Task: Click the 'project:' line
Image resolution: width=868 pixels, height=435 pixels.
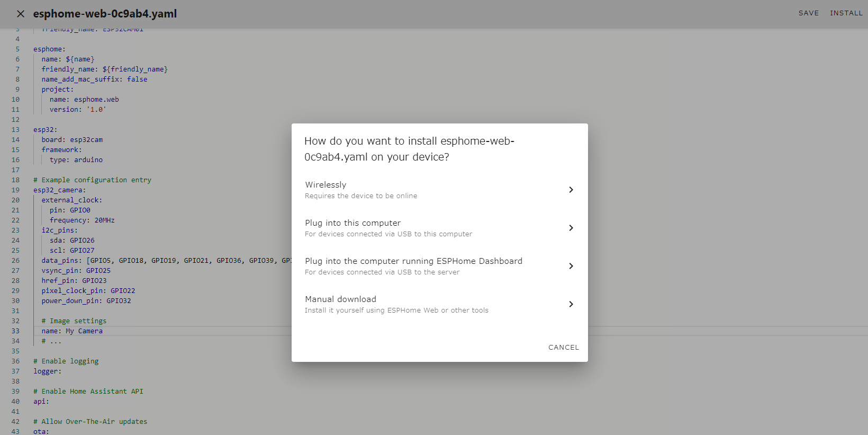Action: (x=58, y=90)
